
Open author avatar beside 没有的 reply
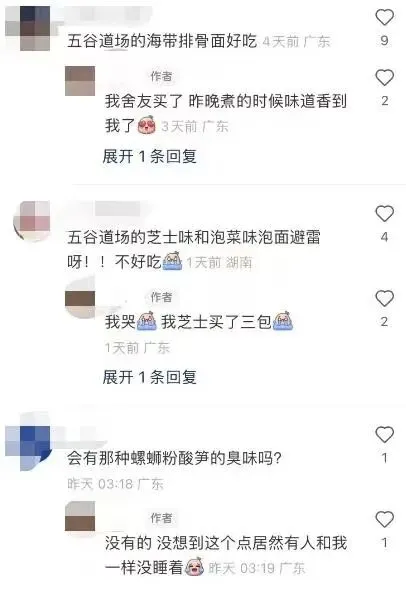80,516
